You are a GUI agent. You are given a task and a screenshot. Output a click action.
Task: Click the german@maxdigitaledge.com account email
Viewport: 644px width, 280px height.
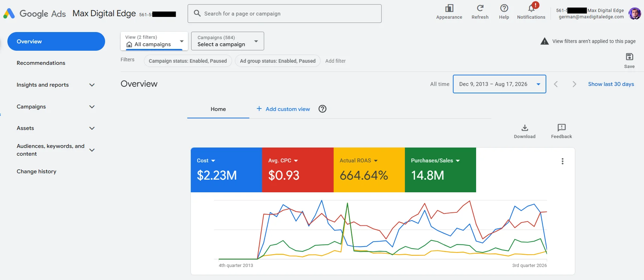click(591, 17)
